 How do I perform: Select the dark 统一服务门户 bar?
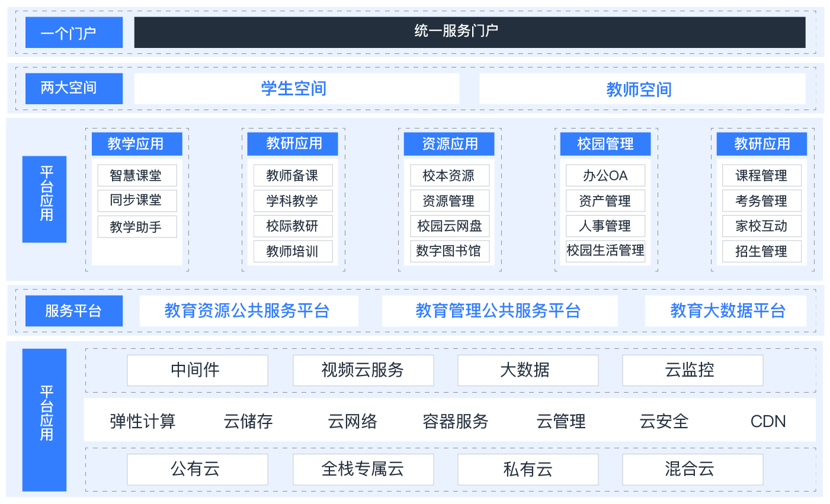(x=470, y=32)
